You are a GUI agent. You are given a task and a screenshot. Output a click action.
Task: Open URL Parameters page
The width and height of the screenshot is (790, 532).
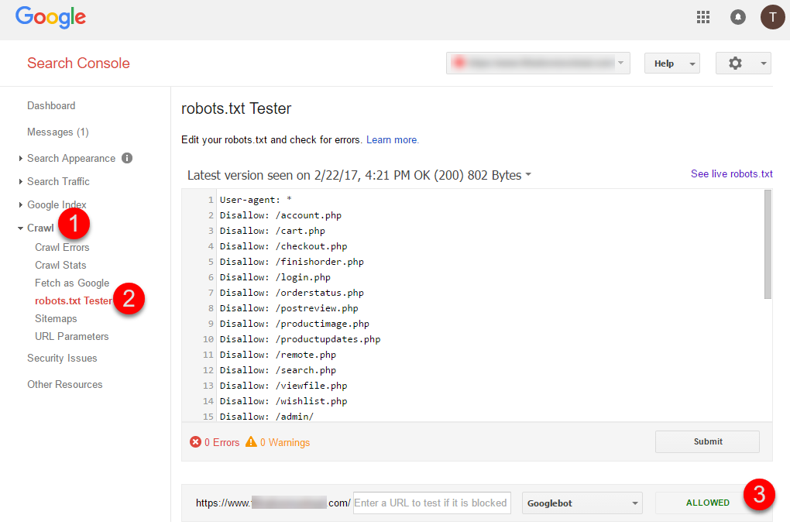click(71, 337)
